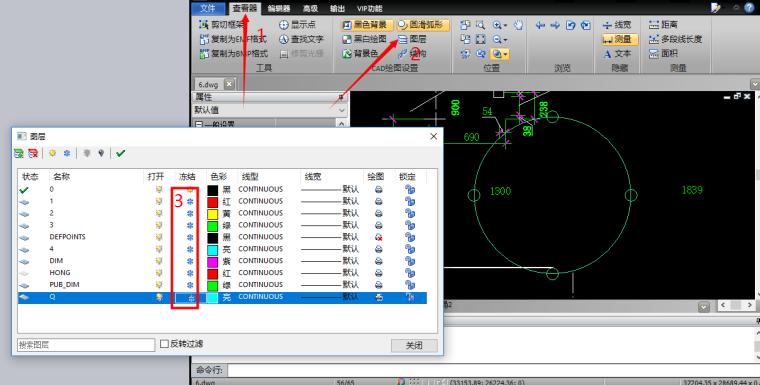Screen dimensions: 760x385
Task: Click the magenta color swatch of layer DIM
Action: click(x=212, y=261)
